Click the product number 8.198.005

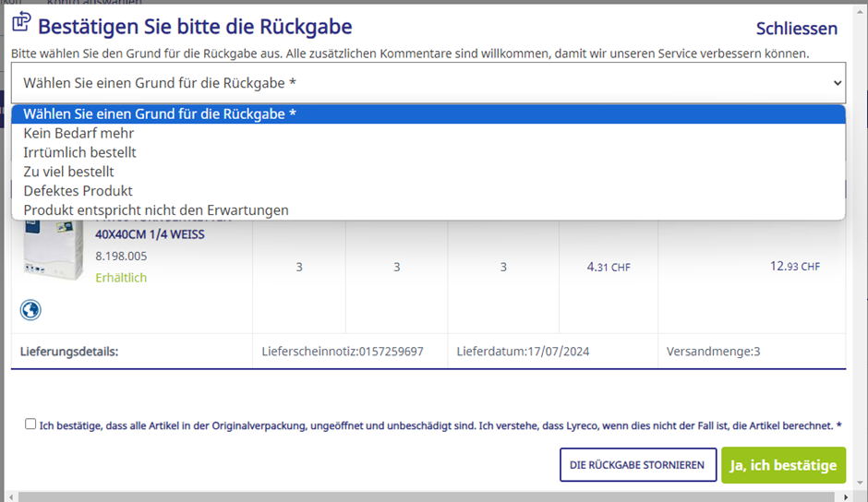point(121,257)
